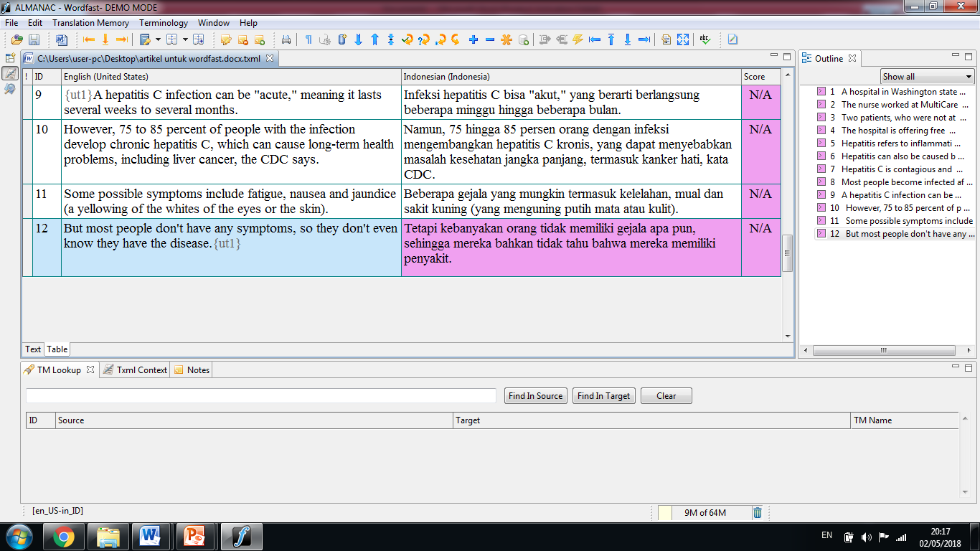Click the floppy disk save icon
Screen dimensions: 980x551
click(34, 40)
